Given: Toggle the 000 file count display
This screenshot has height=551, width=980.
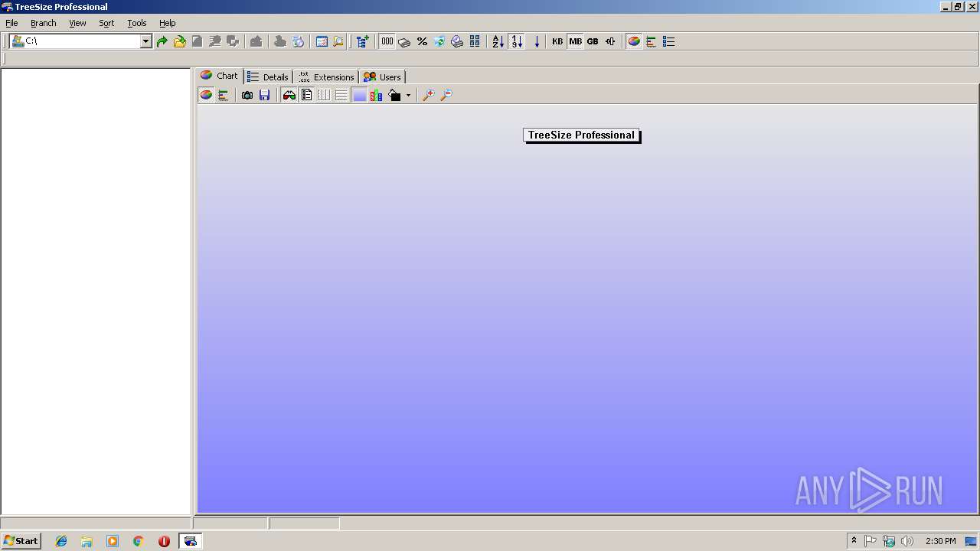Looking at the screenshot, I should tap(387, 41).
